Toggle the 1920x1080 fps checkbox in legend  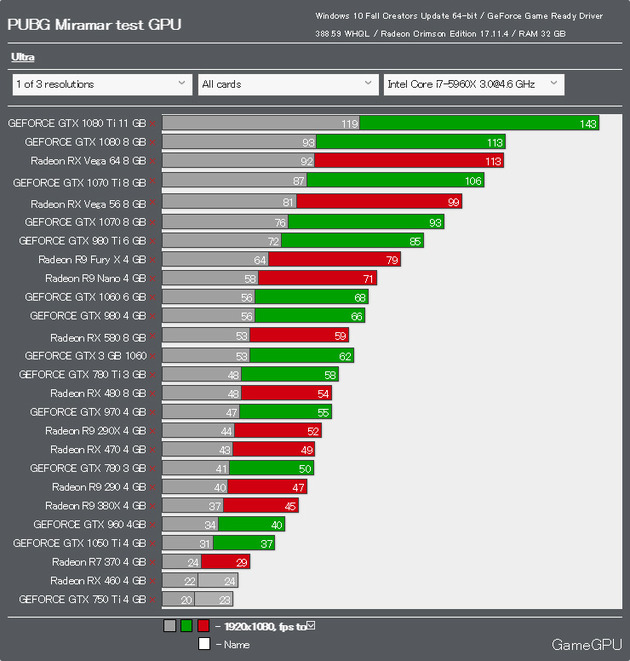pos(311,626)
